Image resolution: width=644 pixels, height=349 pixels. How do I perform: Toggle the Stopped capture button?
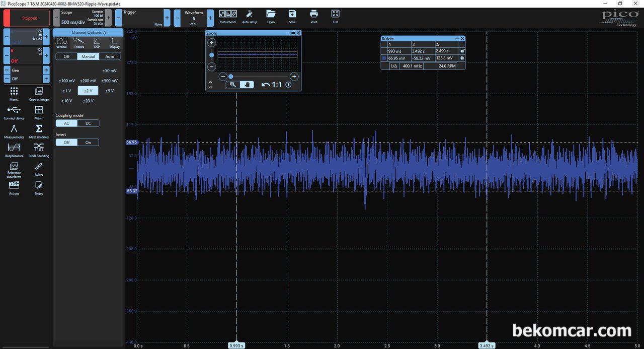tap(27, 18)
